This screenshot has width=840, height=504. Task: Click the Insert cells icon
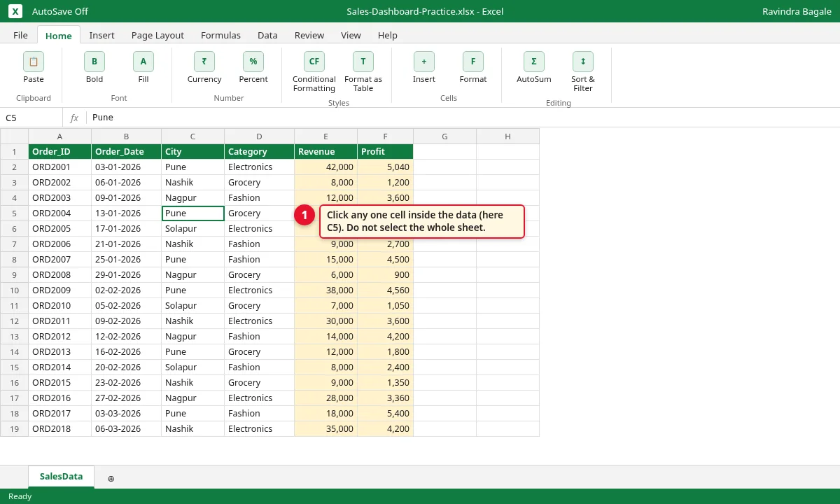424,62
